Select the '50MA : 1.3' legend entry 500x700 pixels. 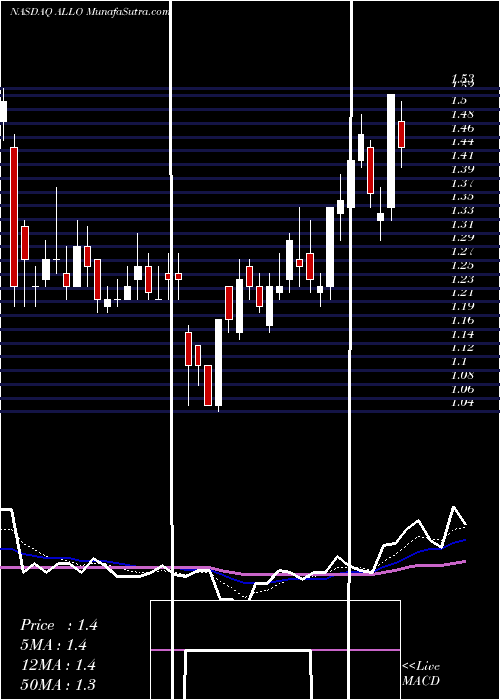(58, 685)
